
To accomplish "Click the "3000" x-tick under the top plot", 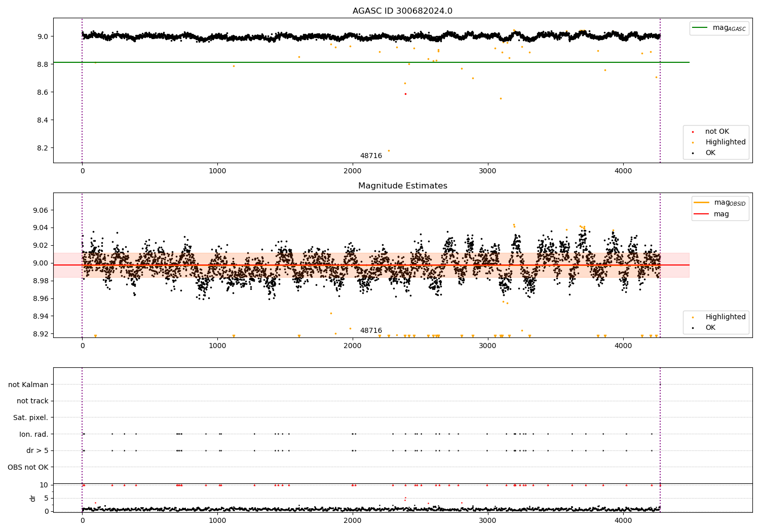I will [x=488, y=171].
